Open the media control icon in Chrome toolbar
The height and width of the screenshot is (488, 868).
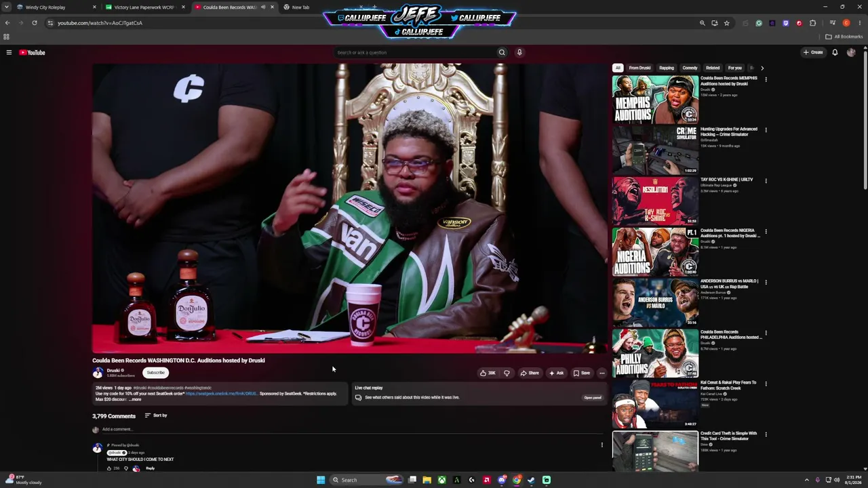(833, 23)
